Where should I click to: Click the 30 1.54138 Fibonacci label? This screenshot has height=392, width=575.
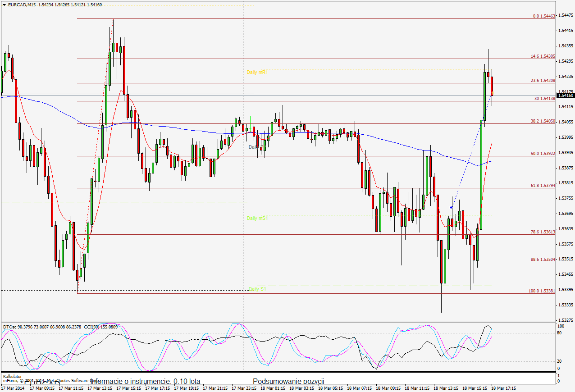click(x=545, y=98)
